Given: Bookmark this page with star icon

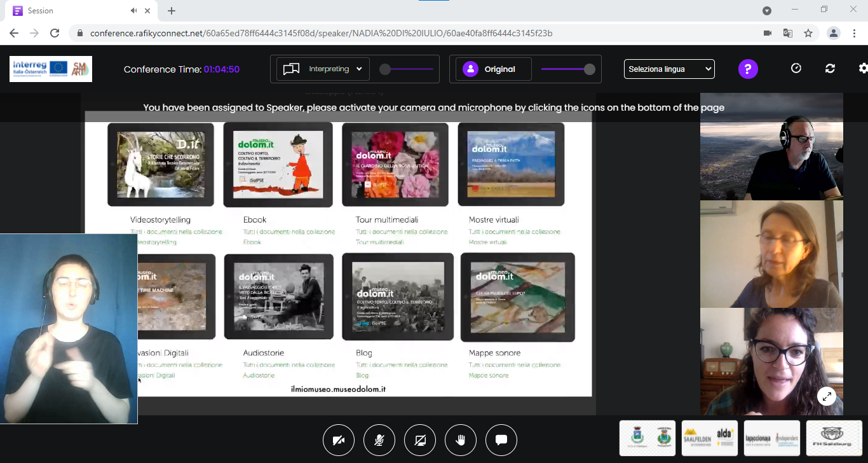Looking at the screenshot, I should pos(808,33).
